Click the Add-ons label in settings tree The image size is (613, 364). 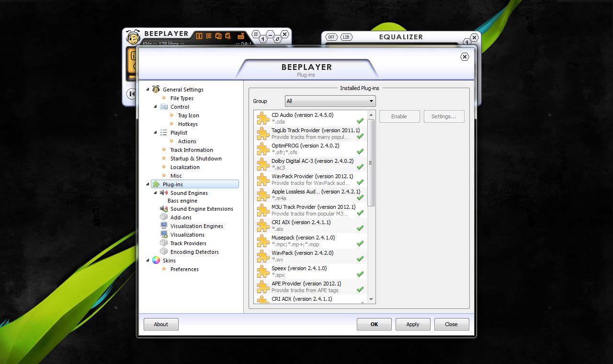coord(181,217)
